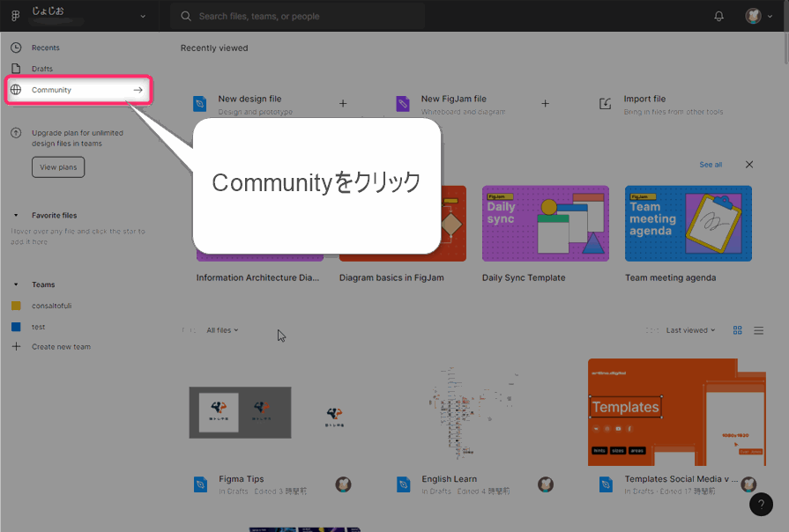This screenshot has width=789, height=532.
Task: Click the Figma Tips file name
Action: coord(241,479)
